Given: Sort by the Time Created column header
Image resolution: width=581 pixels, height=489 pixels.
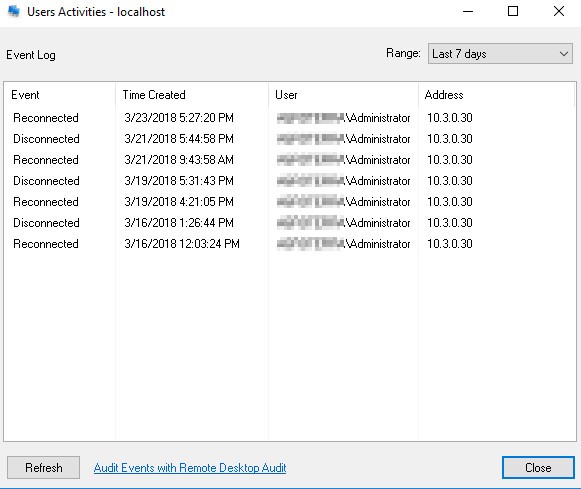Looking at the screenshot, I should click(192, 95).
